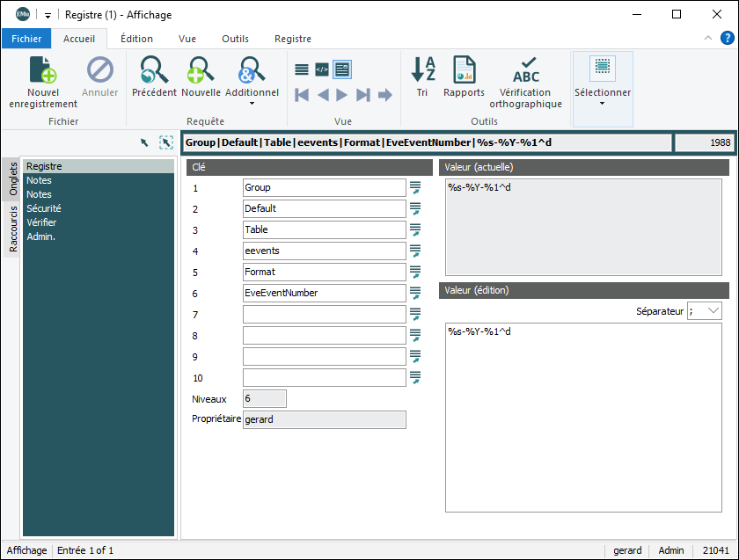Open the Rapports tool
Screen dimensions: 739x560
coord(464,70)
